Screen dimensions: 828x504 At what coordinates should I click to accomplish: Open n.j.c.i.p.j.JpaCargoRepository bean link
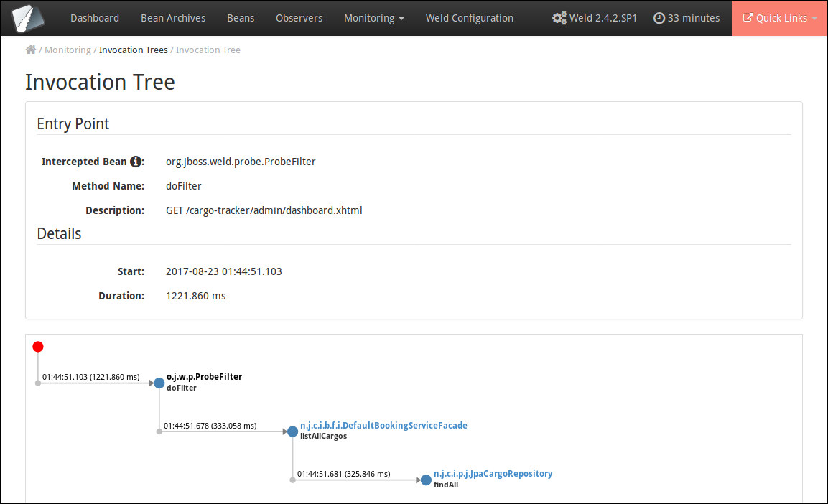coord(493,474)
